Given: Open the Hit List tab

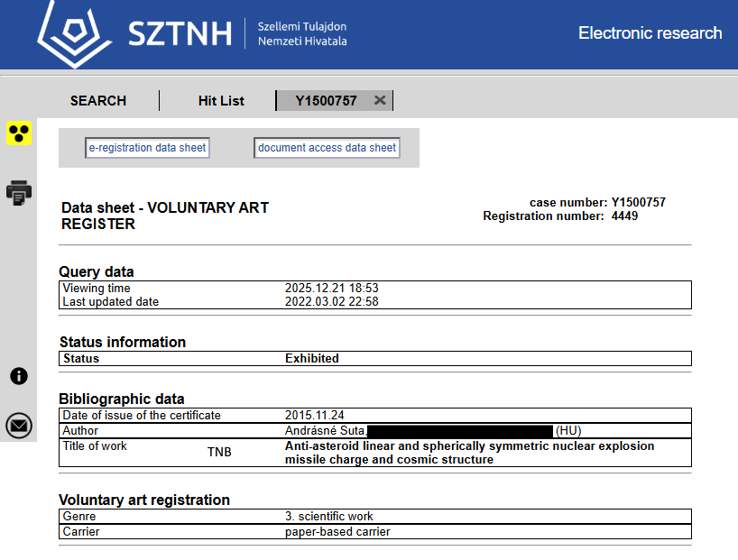Looking at the screenshot, I should coord(221,101).
